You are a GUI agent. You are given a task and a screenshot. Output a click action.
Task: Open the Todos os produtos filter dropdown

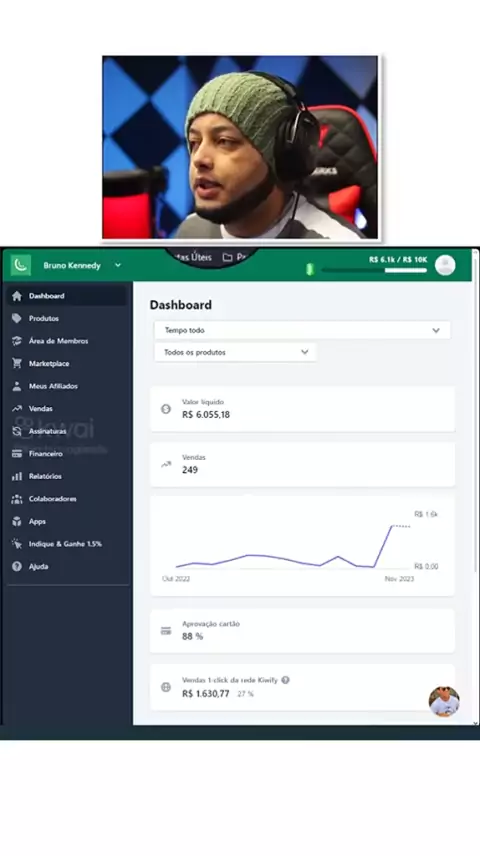coord(235,352)
